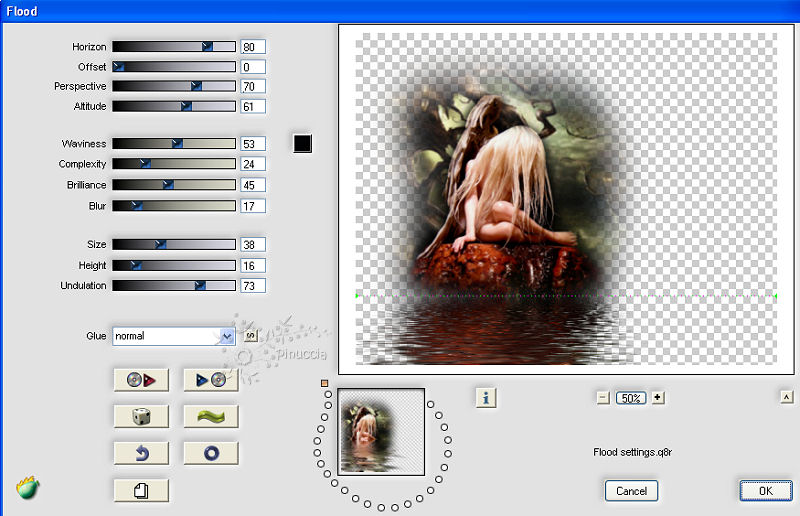800x516 pixels.
Task: Click the Undulation slider track
Action: 174,285
